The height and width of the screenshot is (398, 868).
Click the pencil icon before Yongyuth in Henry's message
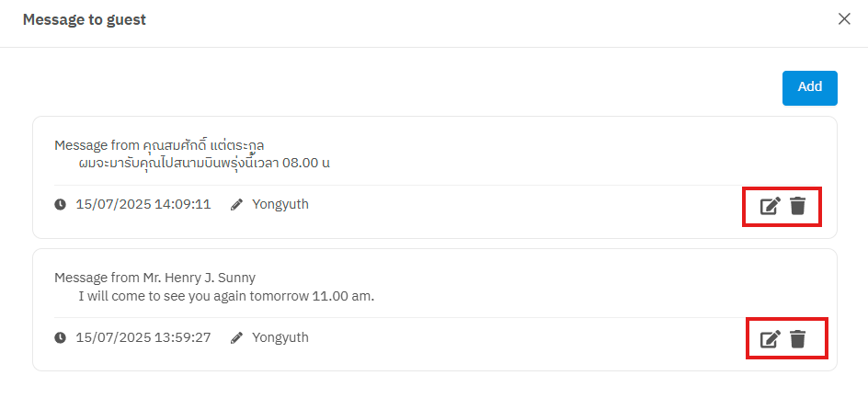(236, 338)
